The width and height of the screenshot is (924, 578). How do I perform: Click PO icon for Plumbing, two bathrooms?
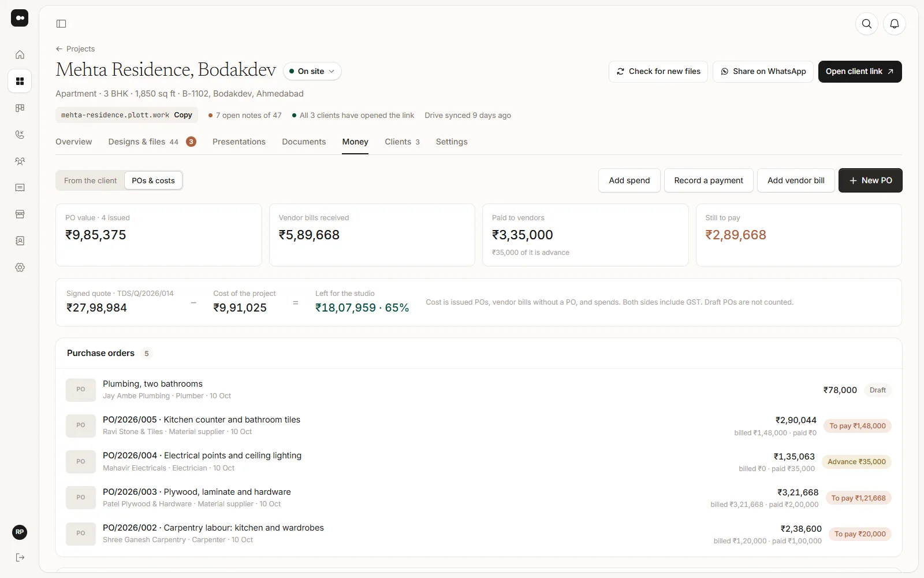coord(81,390)
